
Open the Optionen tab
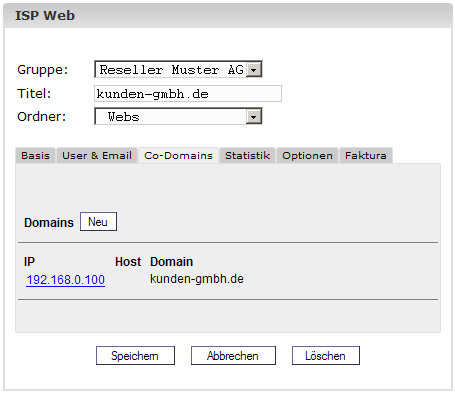(x=307, y=156)
